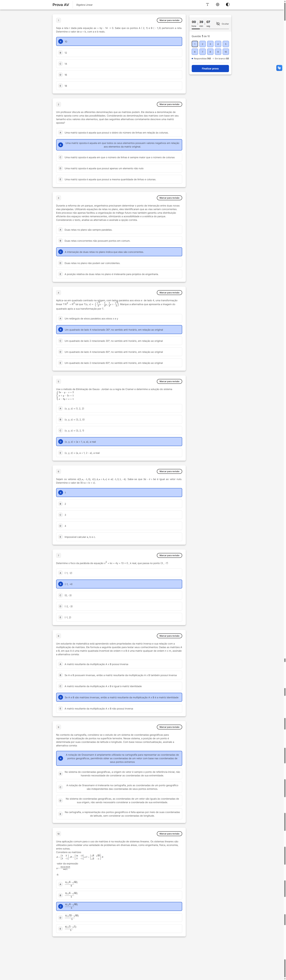Choose option E in question 8
The height and width of the screenshot is (980, 286).
(119, 708)
